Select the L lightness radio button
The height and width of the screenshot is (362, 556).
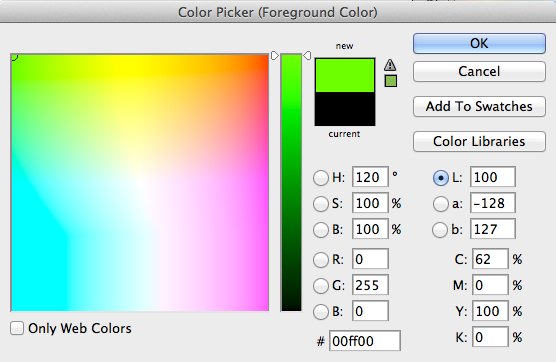pyautogui.click(x=440, y=178)
